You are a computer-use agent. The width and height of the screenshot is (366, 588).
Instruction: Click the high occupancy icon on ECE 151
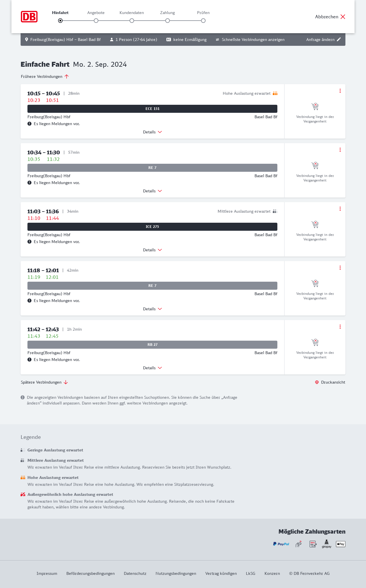coord(275,93)
